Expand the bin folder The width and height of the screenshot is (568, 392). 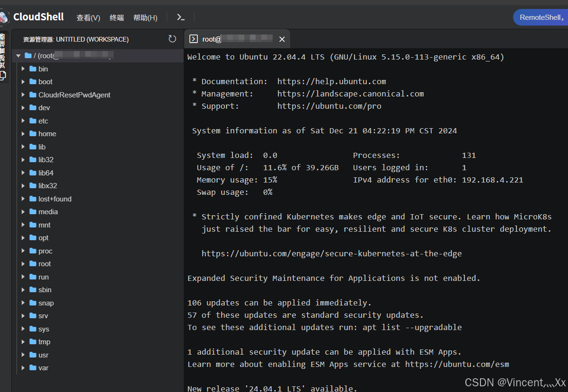[23, 69]
